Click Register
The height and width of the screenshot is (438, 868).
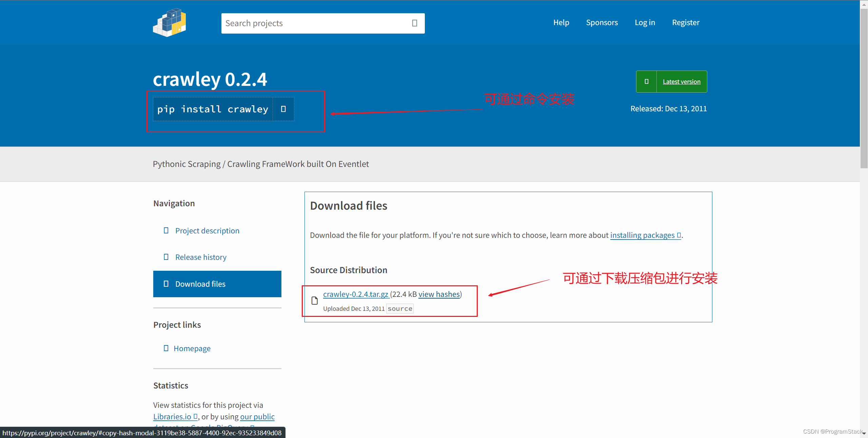pos(686,22)
